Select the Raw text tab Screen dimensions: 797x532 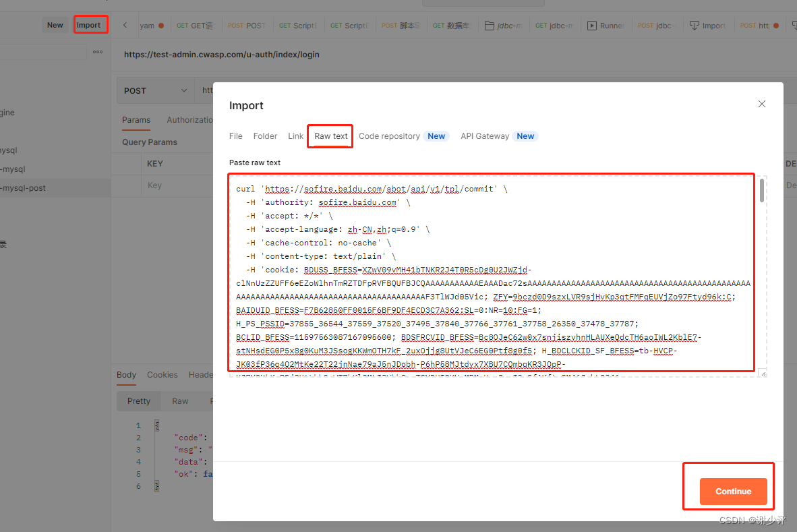pos(331,136)
